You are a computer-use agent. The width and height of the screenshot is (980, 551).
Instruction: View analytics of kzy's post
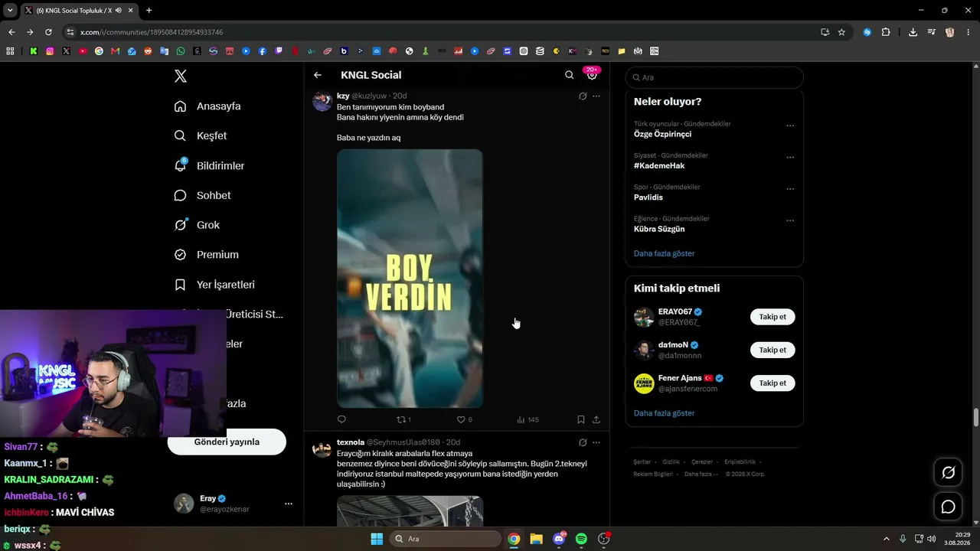point(528,419)
